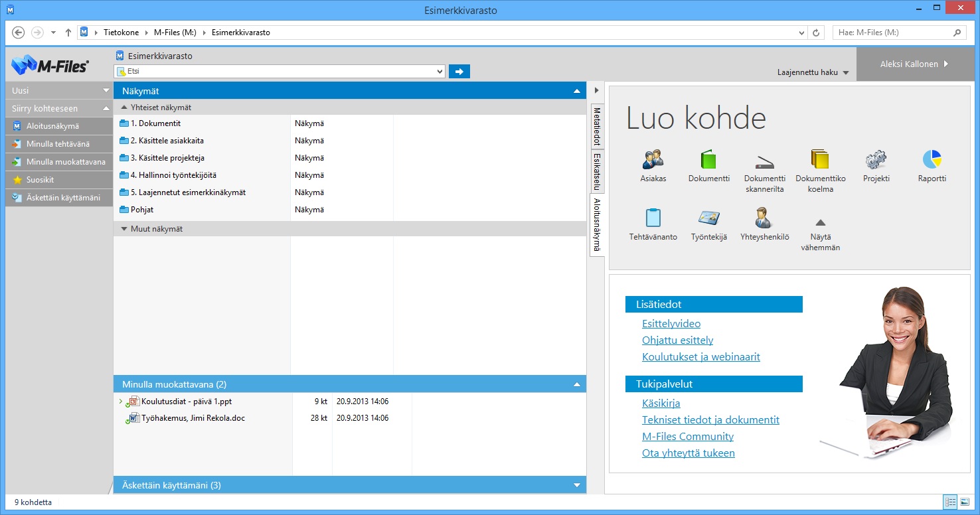This screenshot has width=980, height=515.
Task: Create a new Työntekijä object
Action: point(708,224)
